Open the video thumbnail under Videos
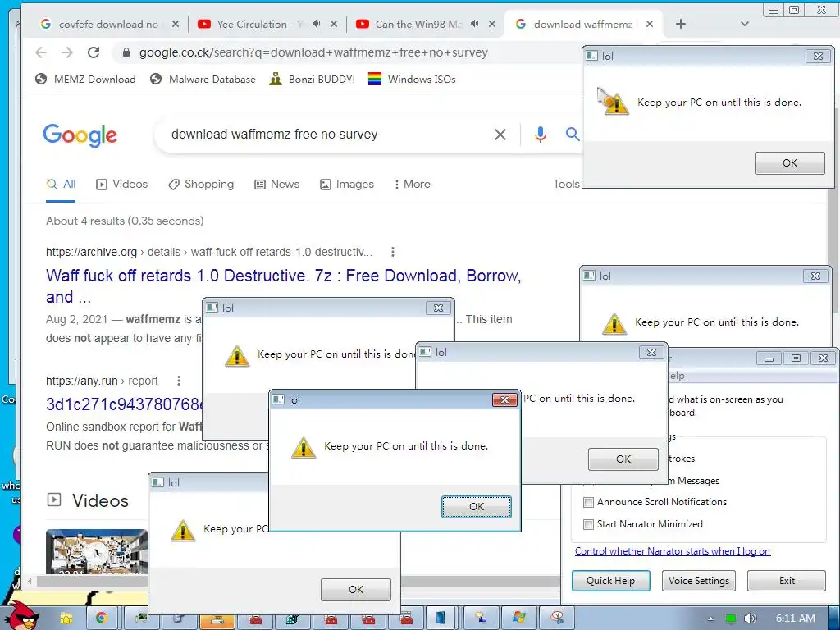Image resolution: width=840 pixels, height=630 pixels. (97, 552)
